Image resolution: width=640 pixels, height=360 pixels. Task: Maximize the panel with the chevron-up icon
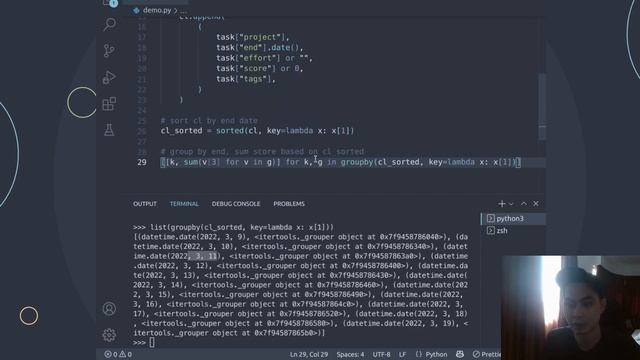tap(524, 204)
